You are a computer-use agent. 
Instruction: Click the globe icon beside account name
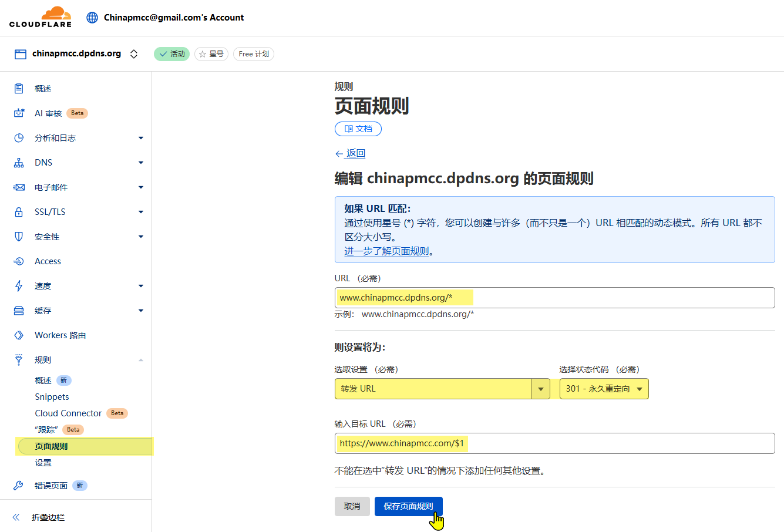tap(92, 18)
